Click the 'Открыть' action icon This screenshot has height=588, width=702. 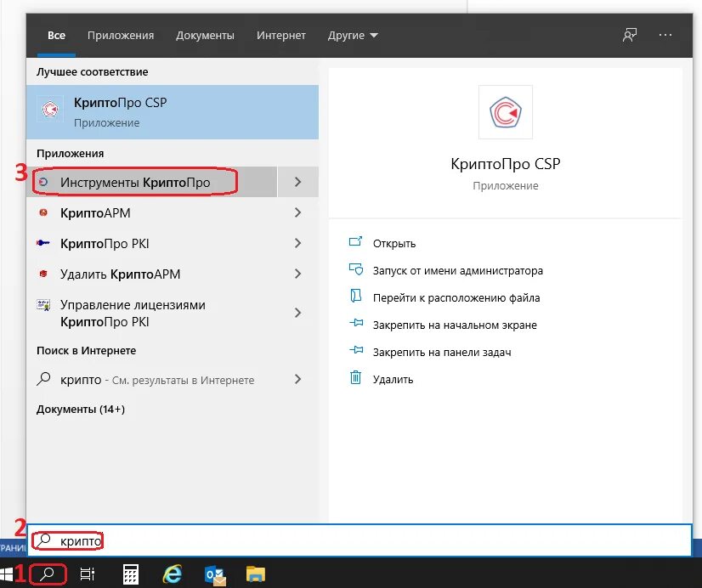(355, 242)
